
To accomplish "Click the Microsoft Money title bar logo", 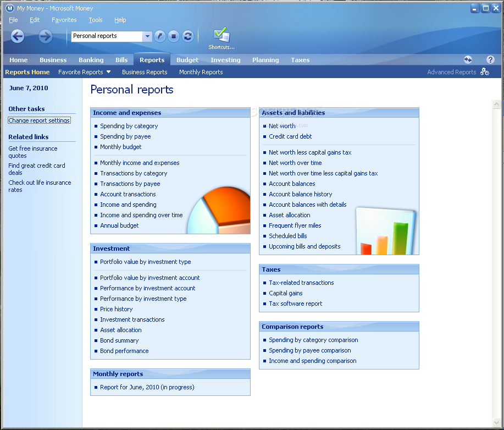I will pos(10,8).
